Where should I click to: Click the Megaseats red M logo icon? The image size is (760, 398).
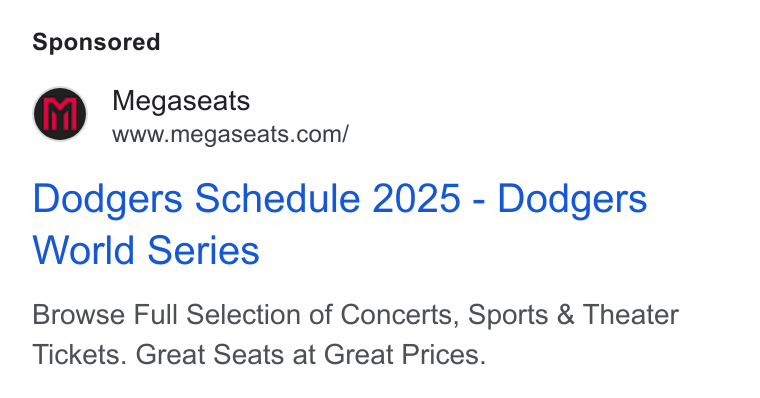point(60,114)
